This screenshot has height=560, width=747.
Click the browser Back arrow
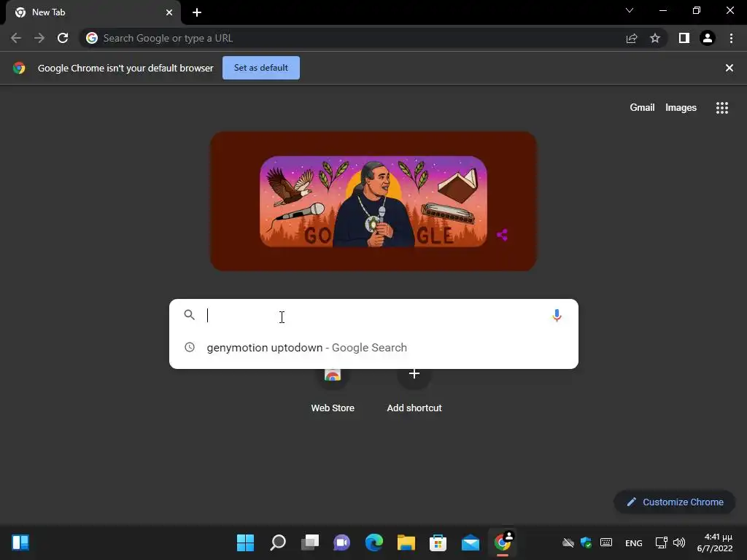(x=16, y=38)
